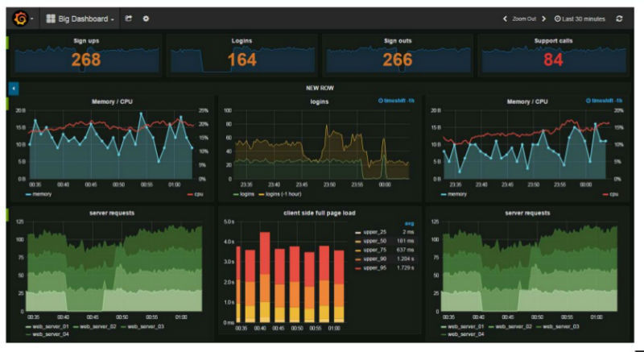The height and width of the screenshot is (352, 644).
Task: Click the timeshift clock icon on logins panel
Action: [380, 101]
